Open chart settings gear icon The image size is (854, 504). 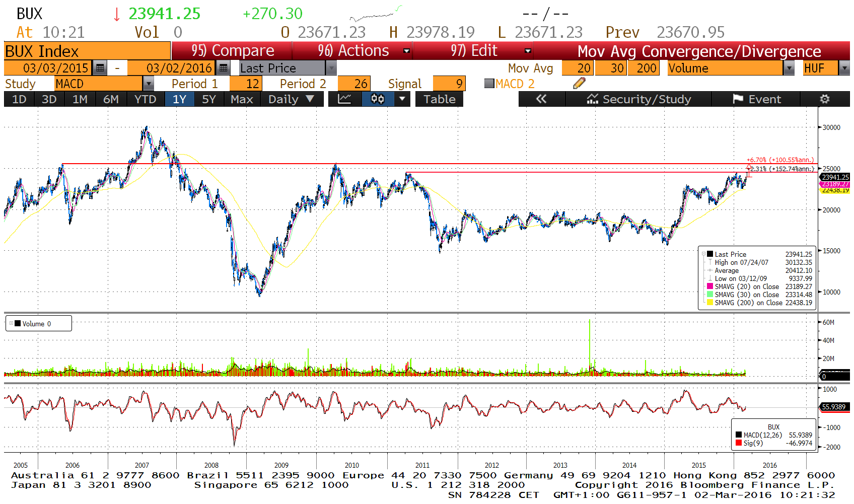point(825,99)
